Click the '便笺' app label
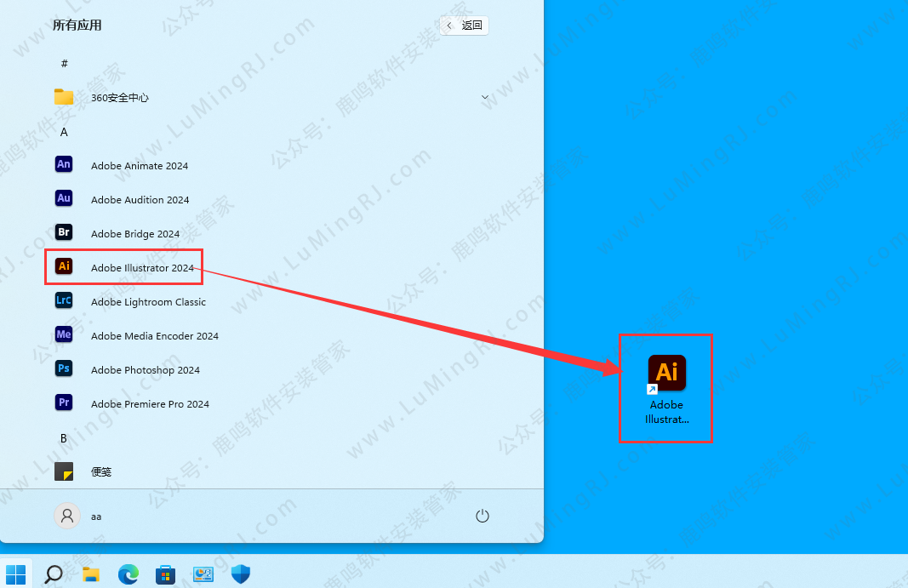 101,472
